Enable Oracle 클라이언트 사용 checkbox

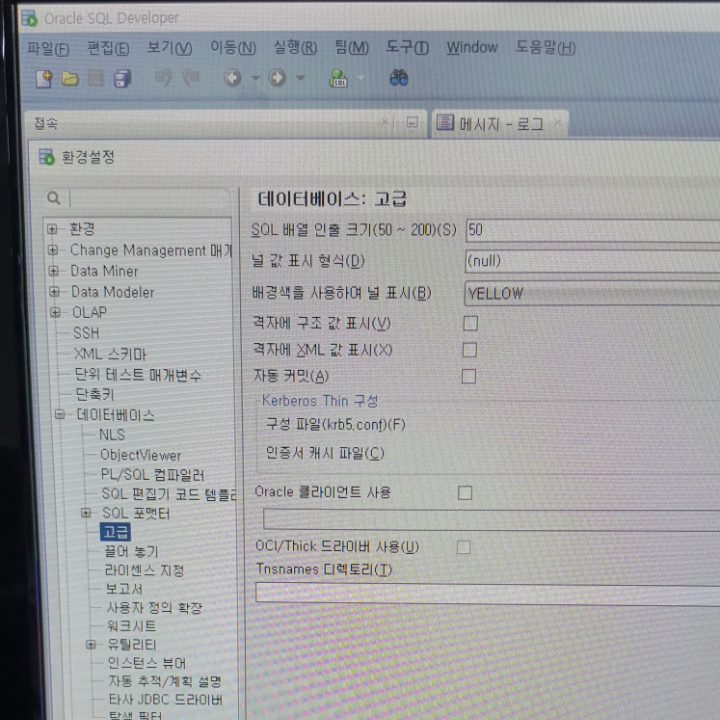(x=465, y=493)
